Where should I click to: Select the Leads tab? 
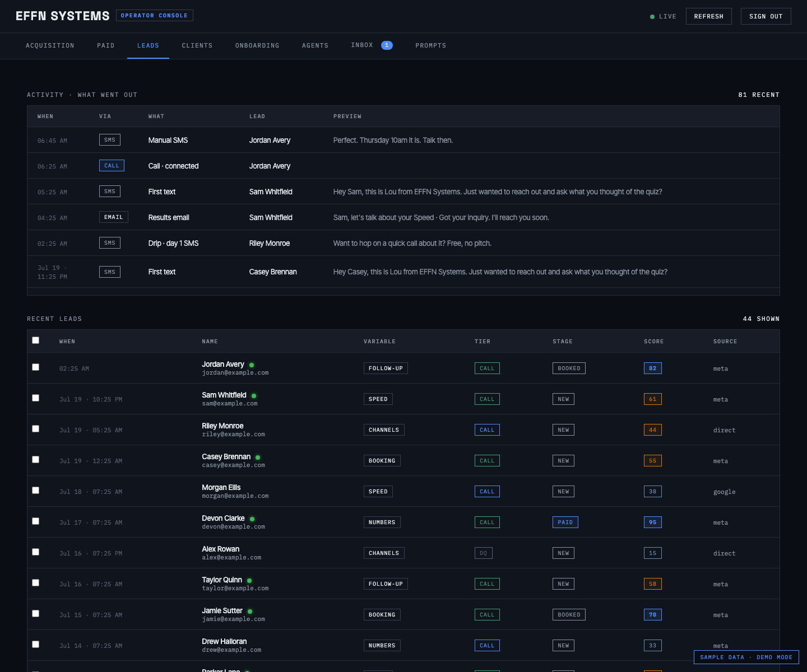148,45
